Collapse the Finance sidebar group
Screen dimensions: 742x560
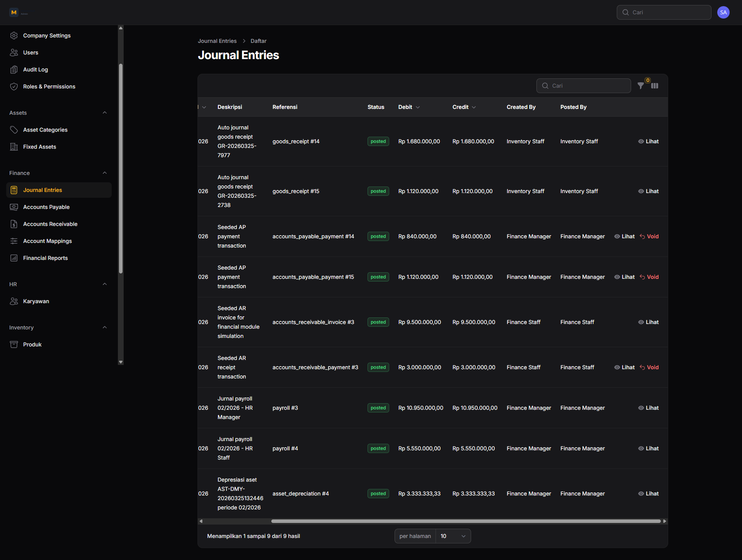(105, 173)
